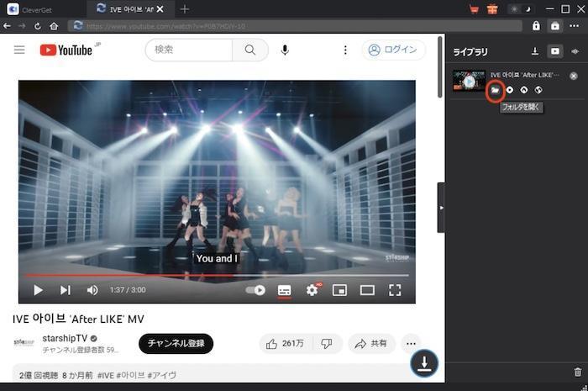Go back with the browser back arrow
This screenshot has width=588, height=391.
tap(7, 26)
